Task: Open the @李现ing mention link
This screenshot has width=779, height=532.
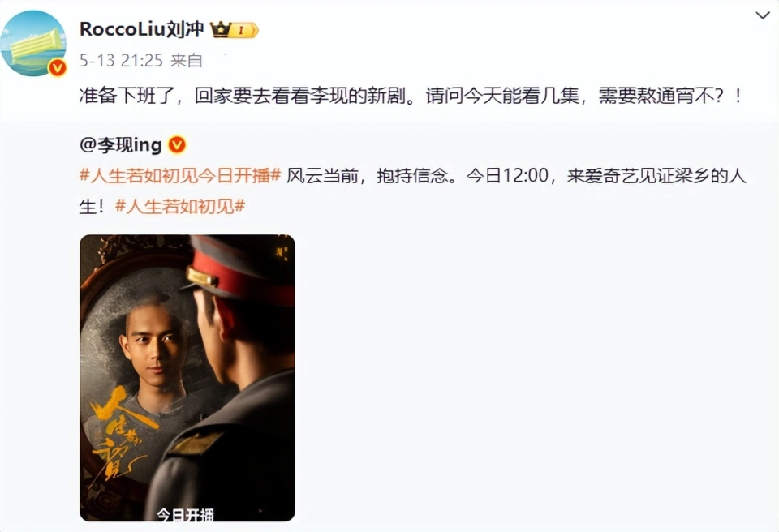Action: click(121, 145)
